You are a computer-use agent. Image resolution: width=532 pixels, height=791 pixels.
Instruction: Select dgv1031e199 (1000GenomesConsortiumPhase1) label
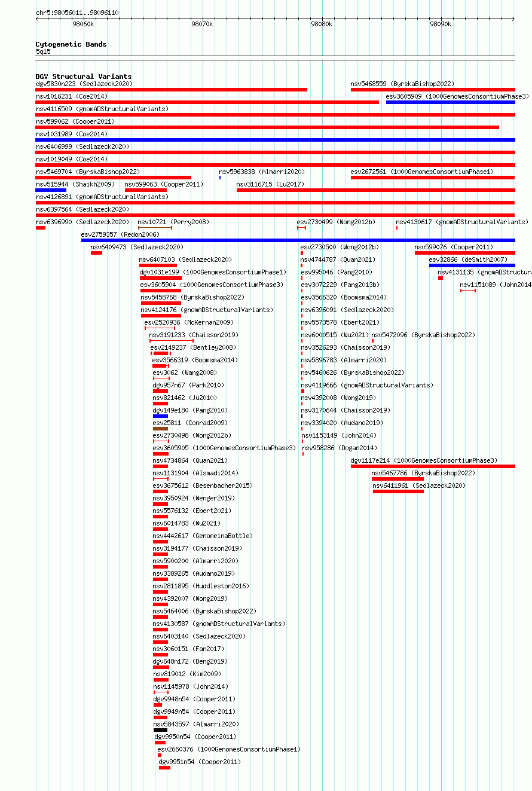(213, 273)
